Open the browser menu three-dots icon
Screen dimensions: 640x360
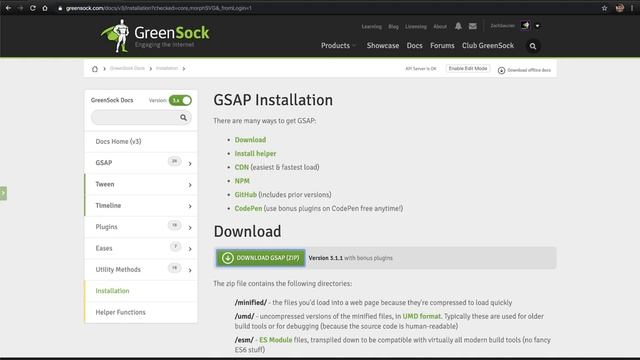point(632,8)
